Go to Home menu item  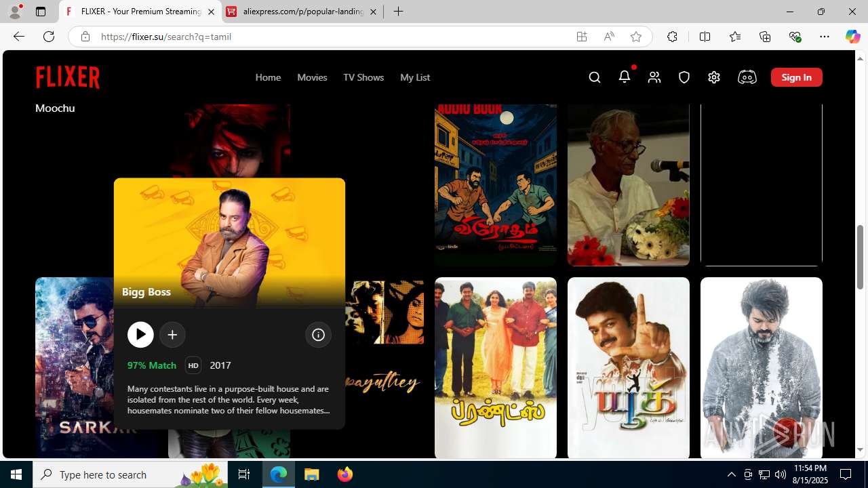[x=268, y=77]
